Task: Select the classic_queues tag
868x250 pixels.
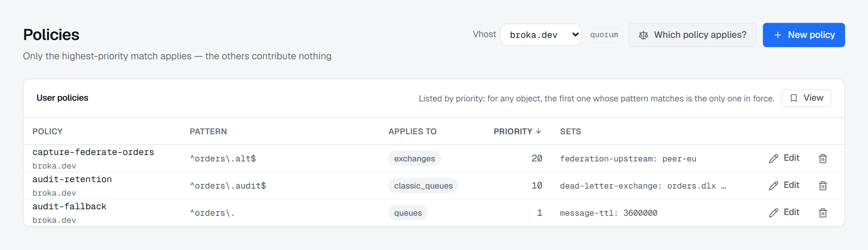Action: coord(423,186)
